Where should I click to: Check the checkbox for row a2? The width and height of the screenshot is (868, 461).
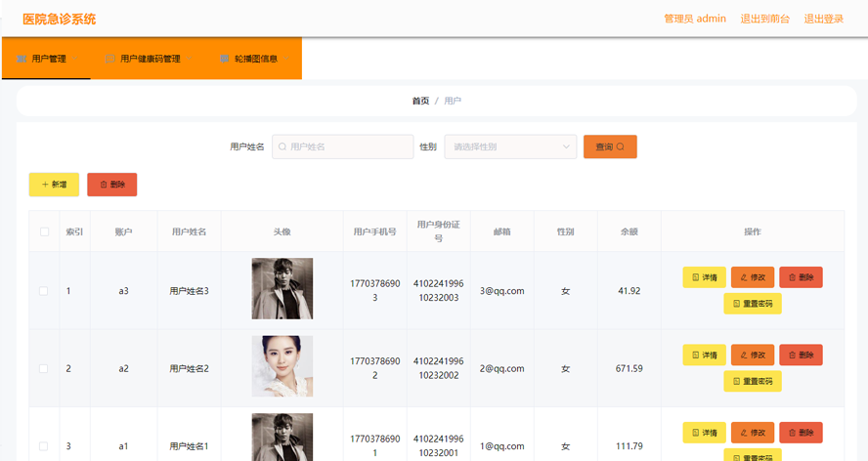point(44,368)
